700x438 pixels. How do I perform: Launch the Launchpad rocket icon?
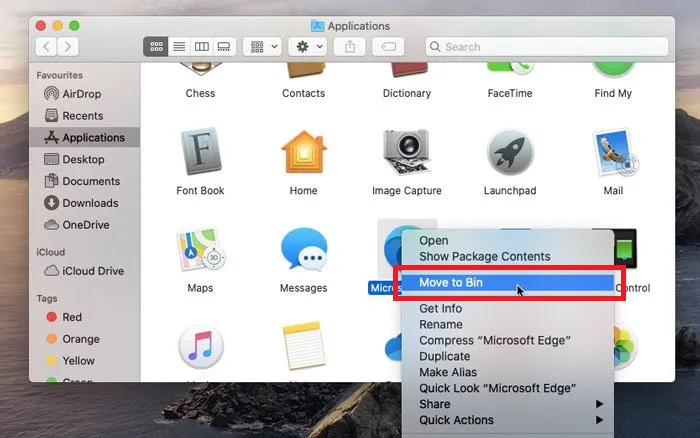point(510,152)
